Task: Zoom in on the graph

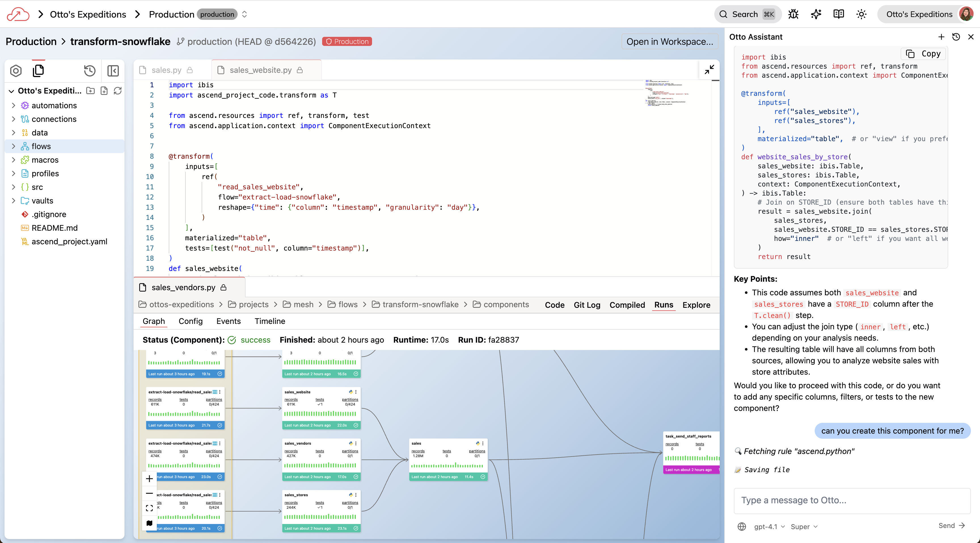Action: pyautogui.click(x=149, y=479)
